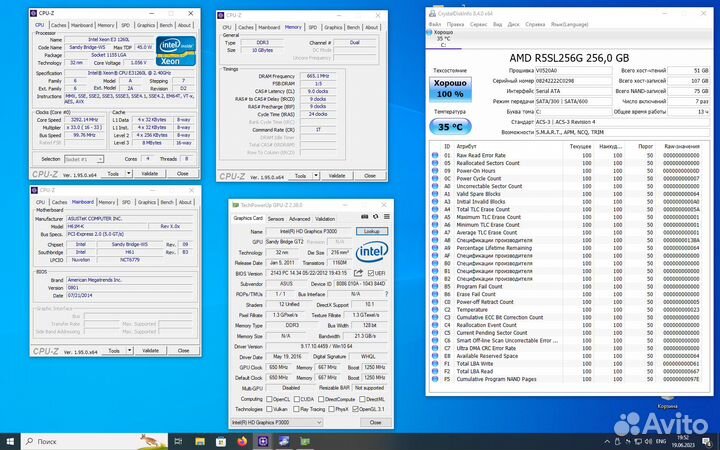This screenshot has height=450, width=720.
Task: Open the Язык(Language) menu
Action: [x=569, y=24]
